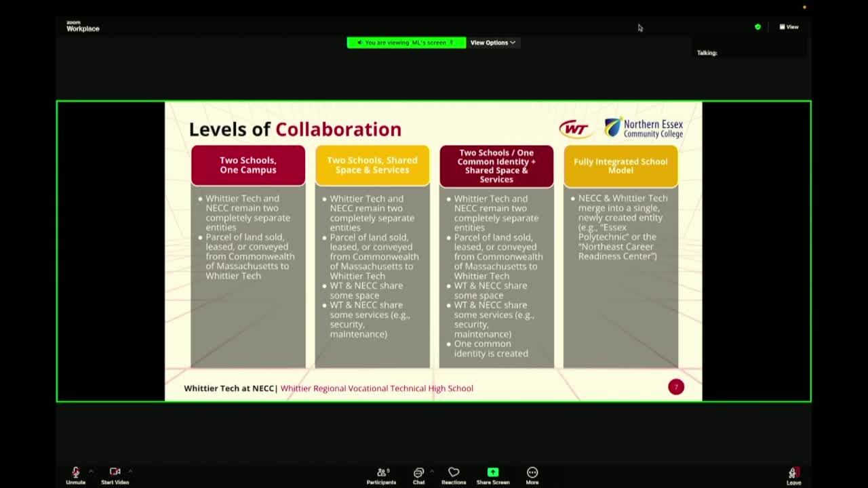Screen dimensions: 868x488
Task: Click the 'Two Schools, Shared Space & Services' header
Action: point(372,165)
